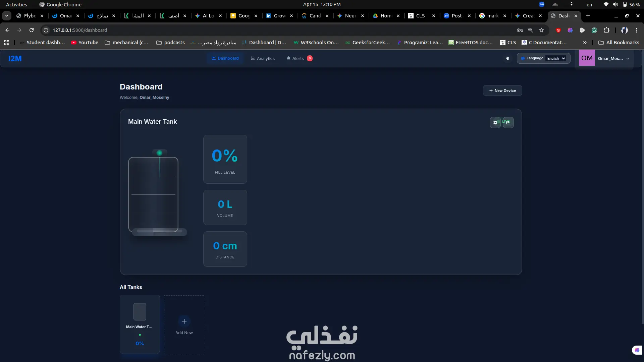Open the YouTube bookmark
Viewport: 644px width, 362px height.
85,43
